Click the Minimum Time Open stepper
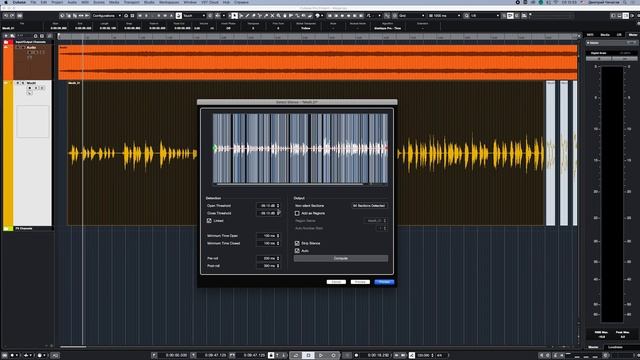Image resolution: width=640 pixels, height=360 pixels. point(278,236)
